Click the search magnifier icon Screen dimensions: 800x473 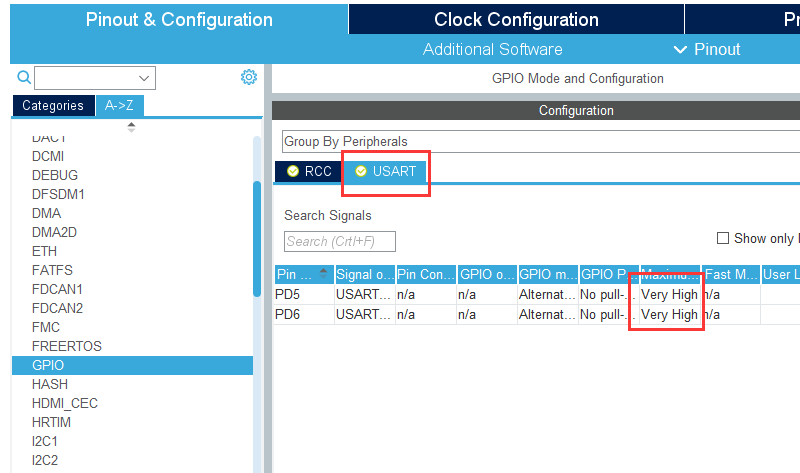coord(23,78)
